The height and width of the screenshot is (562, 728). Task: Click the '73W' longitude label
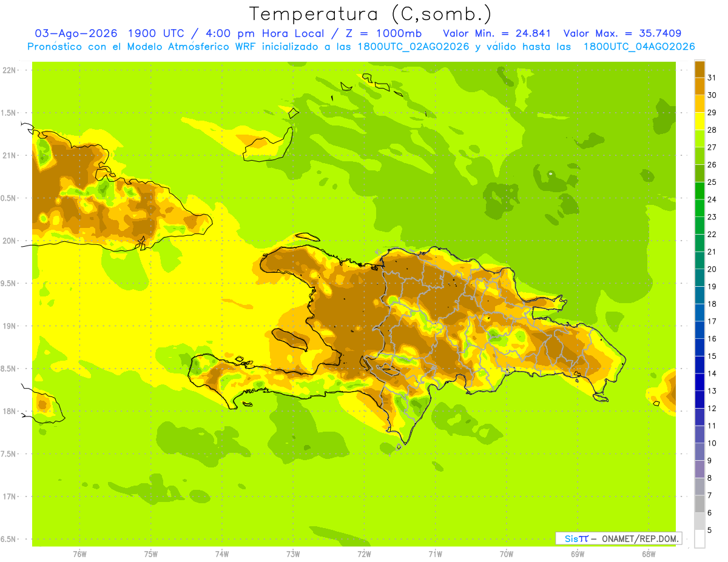[293, 554]
